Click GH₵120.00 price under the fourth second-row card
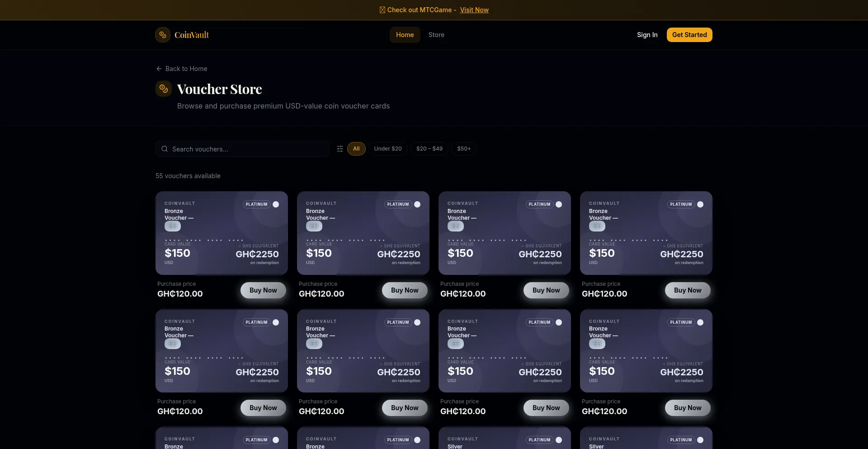The width and height of the screenshot is (868, 449). click(x=604, y=411)
